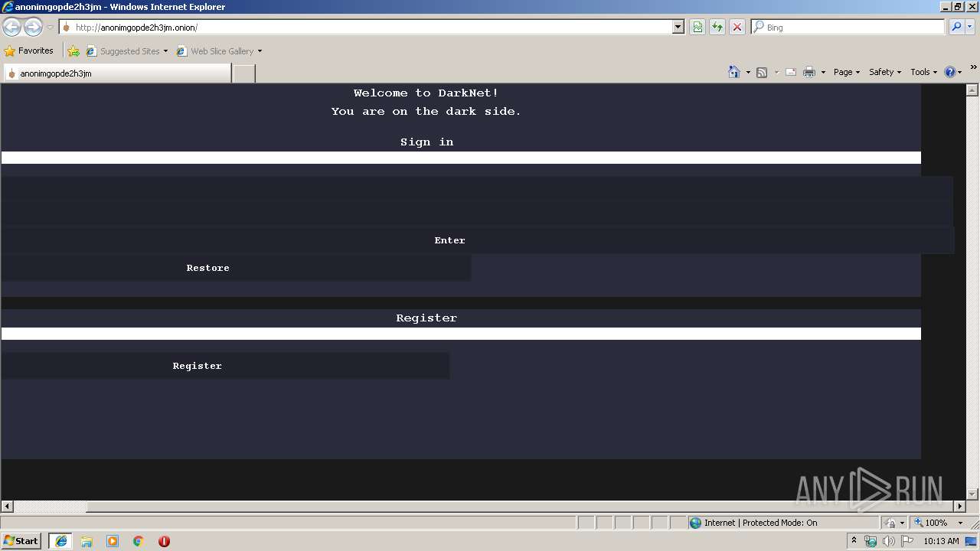Screen dimensions: 980x551
Task: Open Windows Explorer folder taskbar icon
Action: (87, 541)
